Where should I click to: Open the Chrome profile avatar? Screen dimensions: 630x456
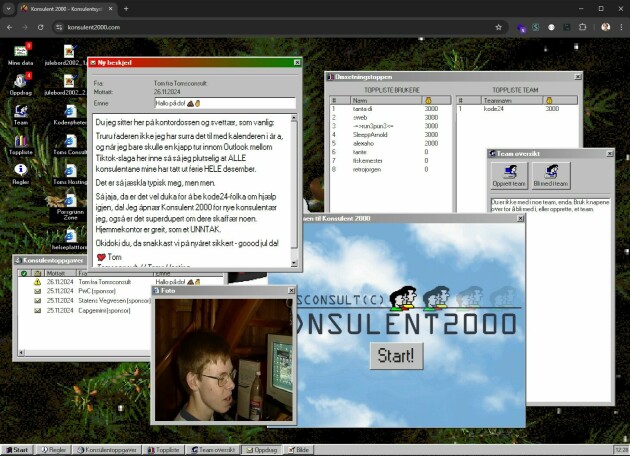(605, 27)
